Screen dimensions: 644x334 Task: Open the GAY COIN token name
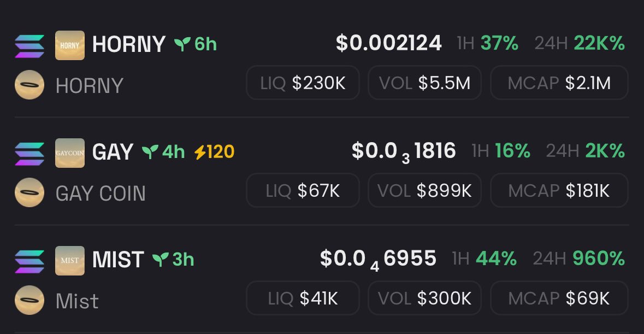(101, 193)
